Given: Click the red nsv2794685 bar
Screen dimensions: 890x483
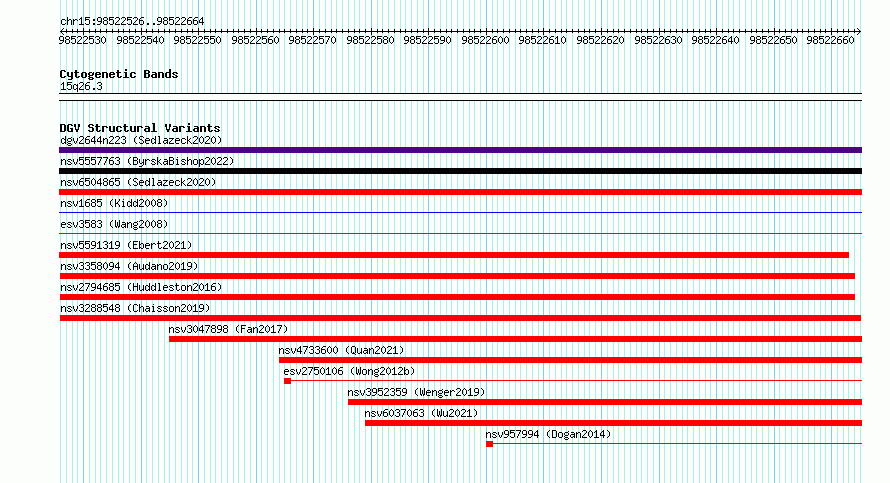Looking at the screenshot, I should [x=457, y=297].
